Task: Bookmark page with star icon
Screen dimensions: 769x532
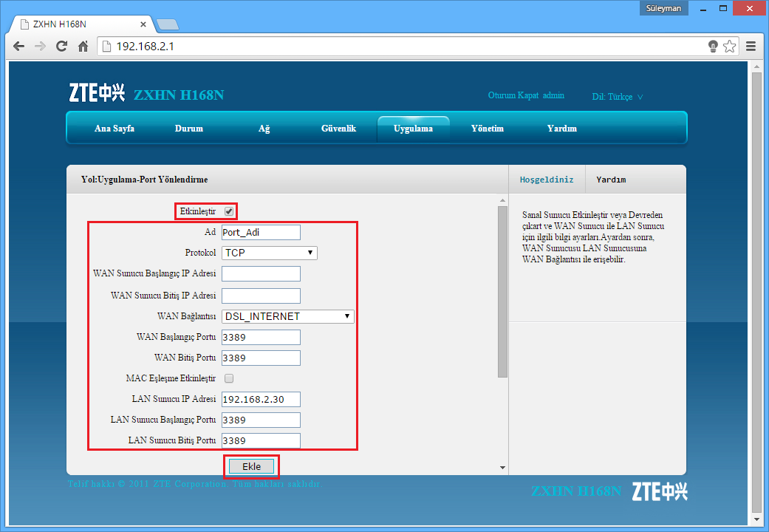Action: point(730,46)
